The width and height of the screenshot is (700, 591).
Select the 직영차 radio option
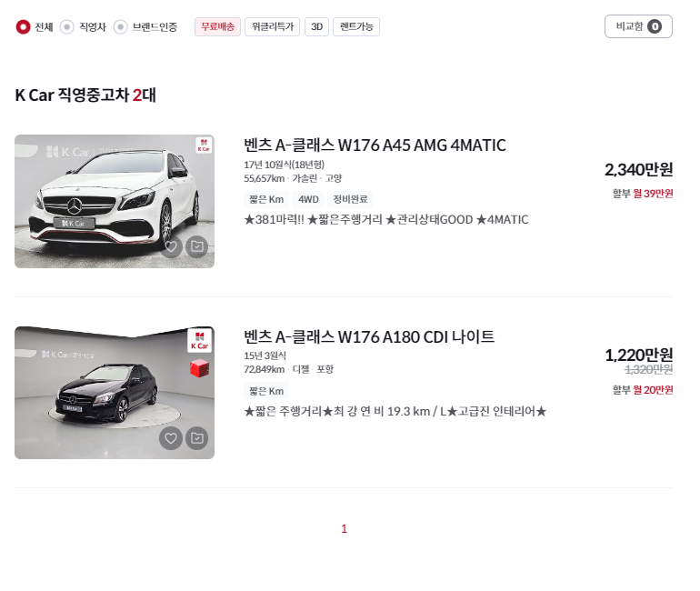point(67,26)
